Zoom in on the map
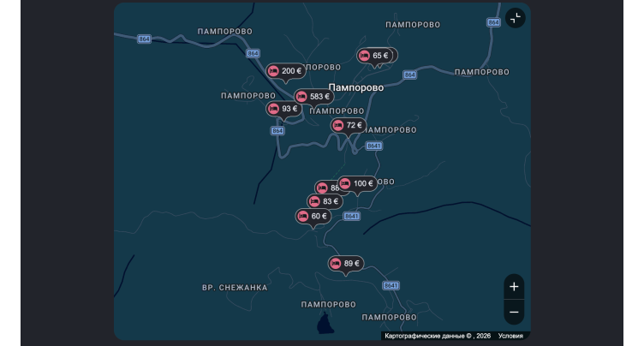Viewport: 644px width, 346px height. (x=514, y=286)
